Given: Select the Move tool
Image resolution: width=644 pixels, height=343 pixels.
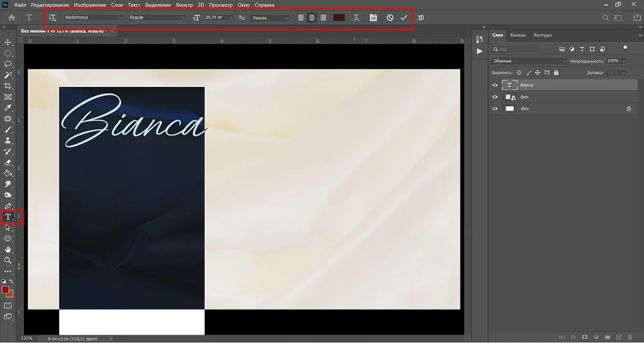Looking at the screenshot, I should click(8, 42).
